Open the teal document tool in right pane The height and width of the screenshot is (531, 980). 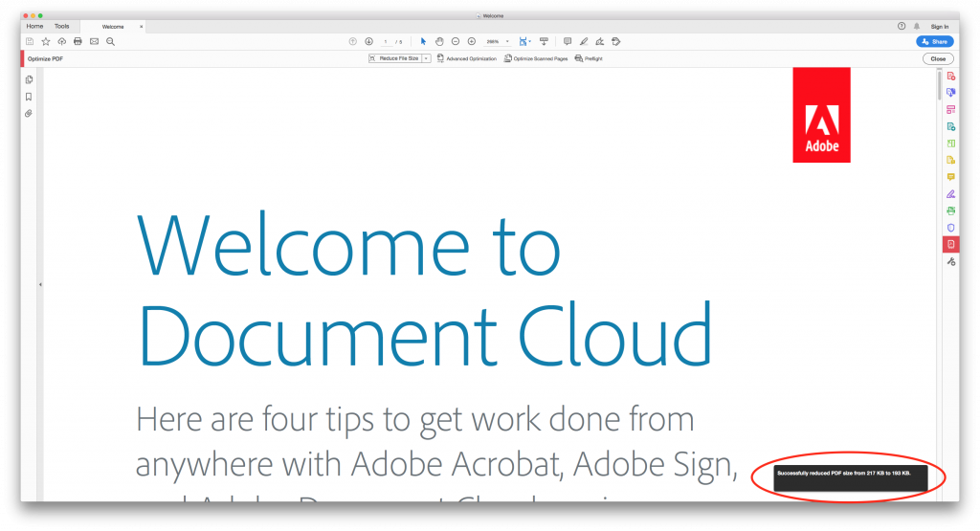950,126
